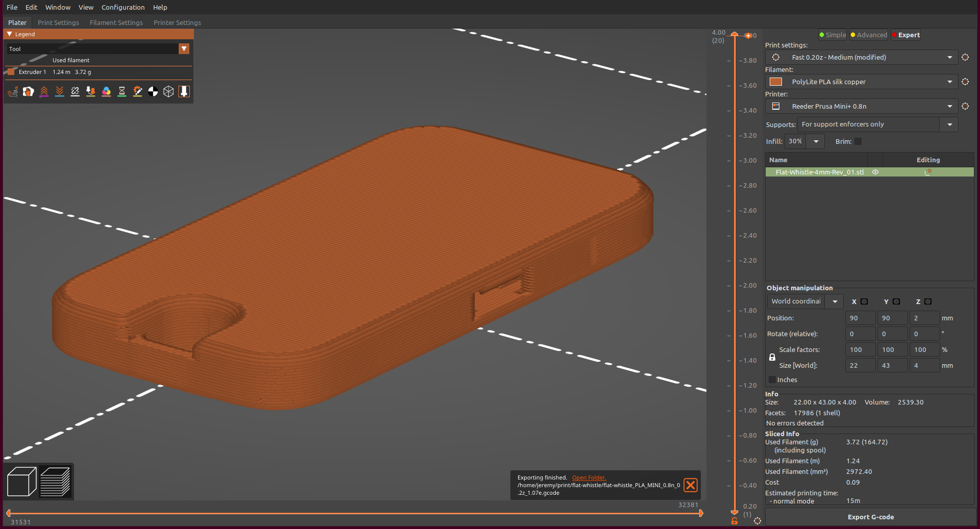Click the PolyLite filament color swatch
The image size is (980, 529).
775,82
